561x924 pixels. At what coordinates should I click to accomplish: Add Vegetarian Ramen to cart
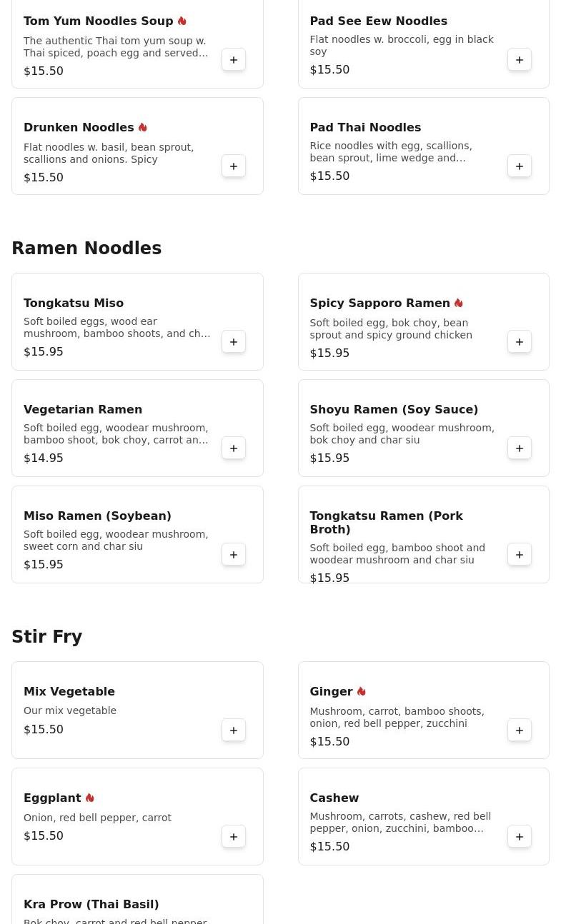point(234,448)
